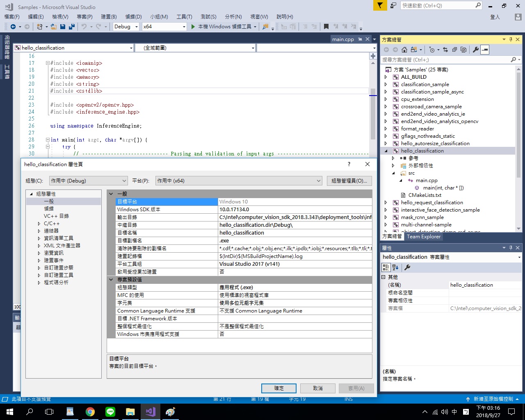Image resolution: width=525 pixels, height=420 pixels.
Task: Start debugging with the green play arrow
Action: [193, 27]
